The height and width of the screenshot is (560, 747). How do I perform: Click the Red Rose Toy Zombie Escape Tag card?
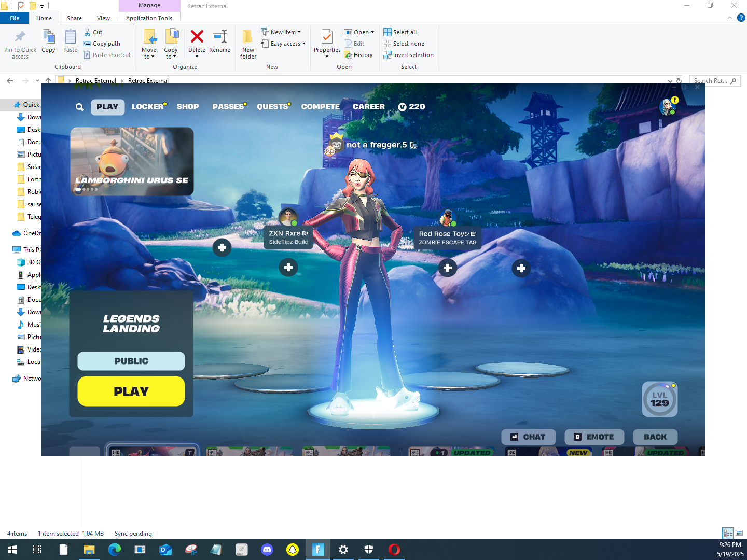448,238
